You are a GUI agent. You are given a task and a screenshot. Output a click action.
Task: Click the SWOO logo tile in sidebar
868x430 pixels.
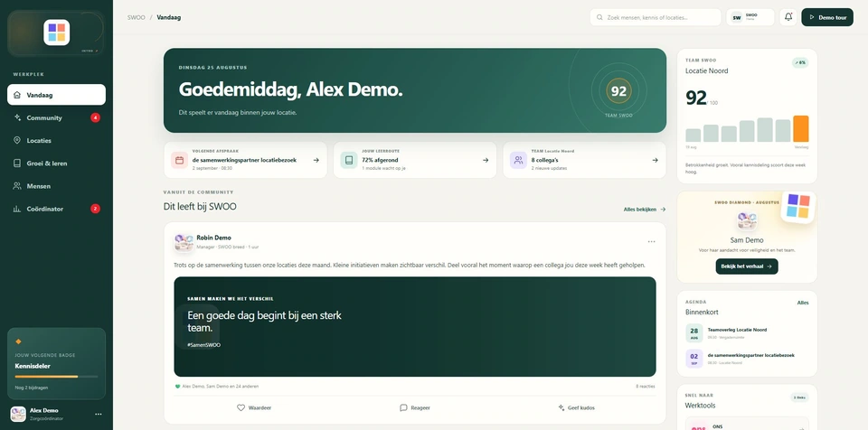[56, 33]
